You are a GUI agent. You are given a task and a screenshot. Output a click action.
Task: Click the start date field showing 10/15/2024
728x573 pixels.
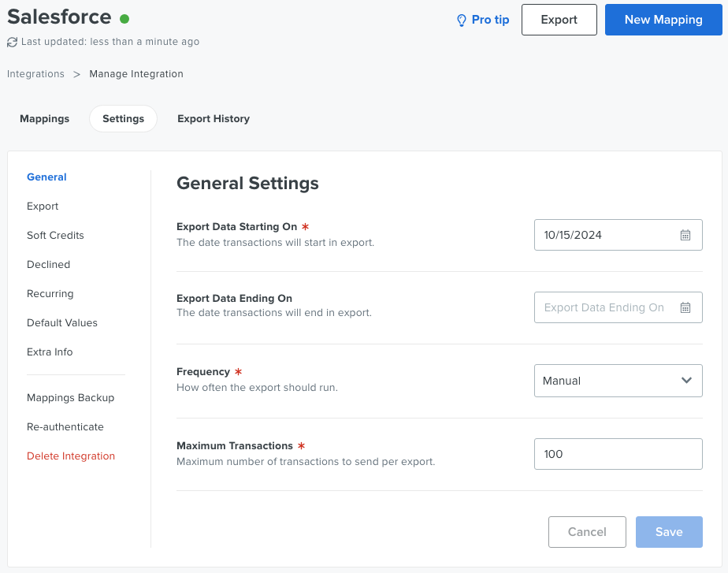tap(618, 235)
